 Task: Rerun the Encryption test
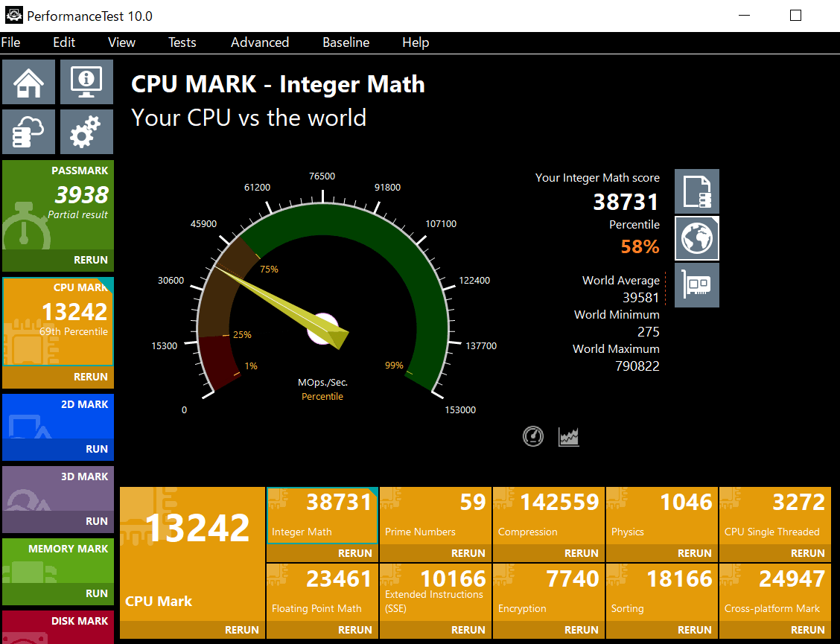coord(549,630)
